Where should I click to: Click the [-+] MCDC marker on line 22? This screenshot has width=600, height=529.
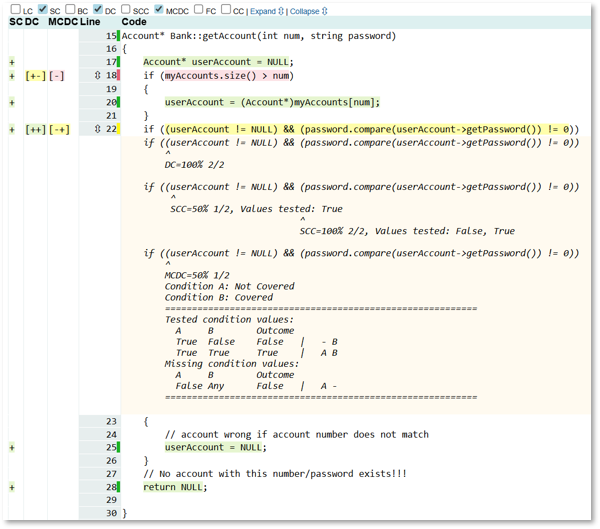coord(59,129)
